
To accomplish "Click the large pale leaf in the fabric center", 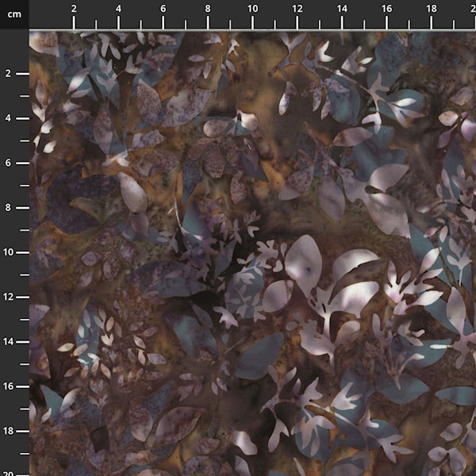I will [x=305, y=265].
